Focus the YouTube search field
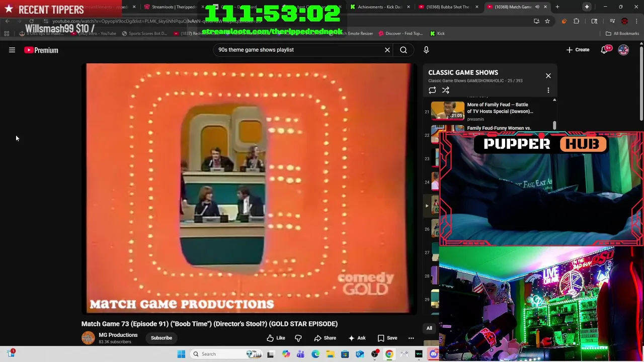This screenshot has height=362, width=644. pyautogui.click(x=299, y=50)
